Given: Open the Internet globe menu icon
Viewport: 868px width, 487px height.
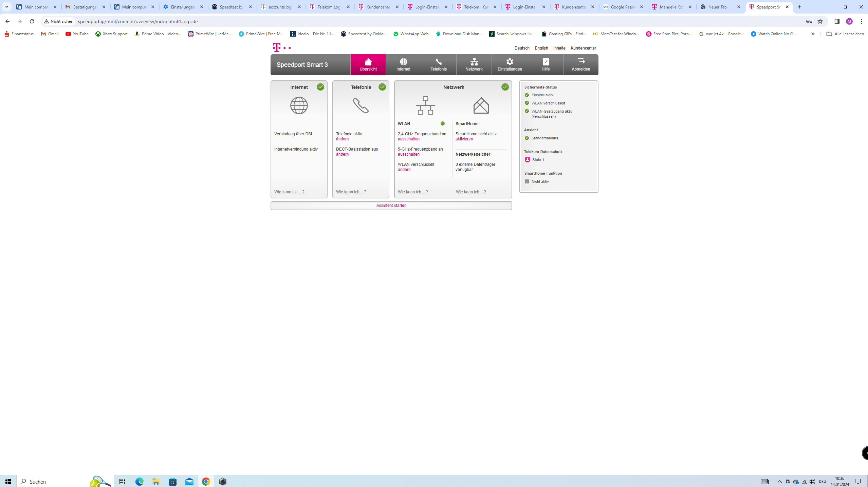Looking at the screenshot, I should [x=403, y=62].
